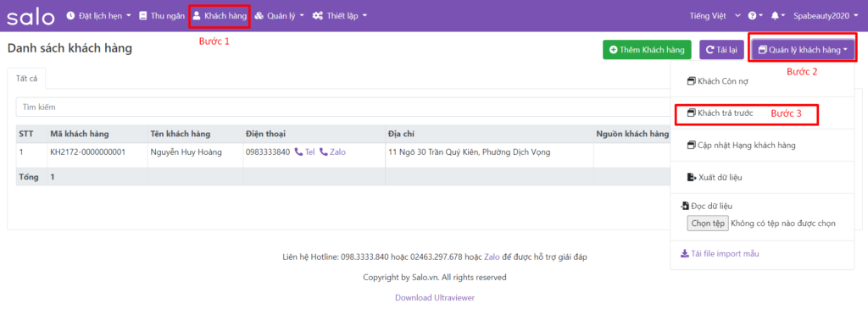
Task: Click the Điện thoại column header
Action: tap(264, 134)
